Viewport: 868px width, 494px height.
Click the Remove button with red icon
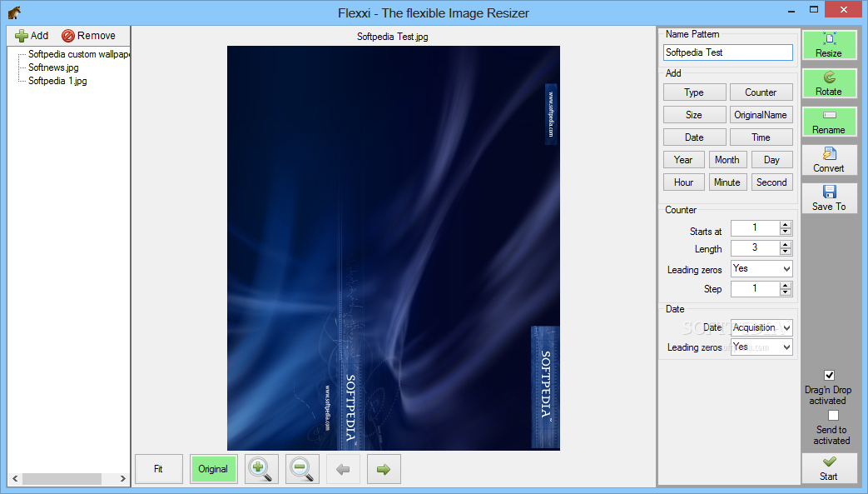point(88,36)
